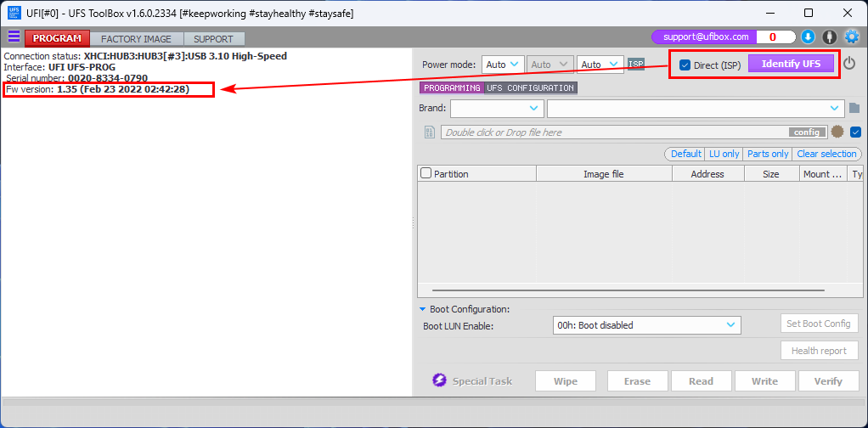The width and height of the screenshot is (868, 428).
Task: Click the Partition column header
Action: 477,174
